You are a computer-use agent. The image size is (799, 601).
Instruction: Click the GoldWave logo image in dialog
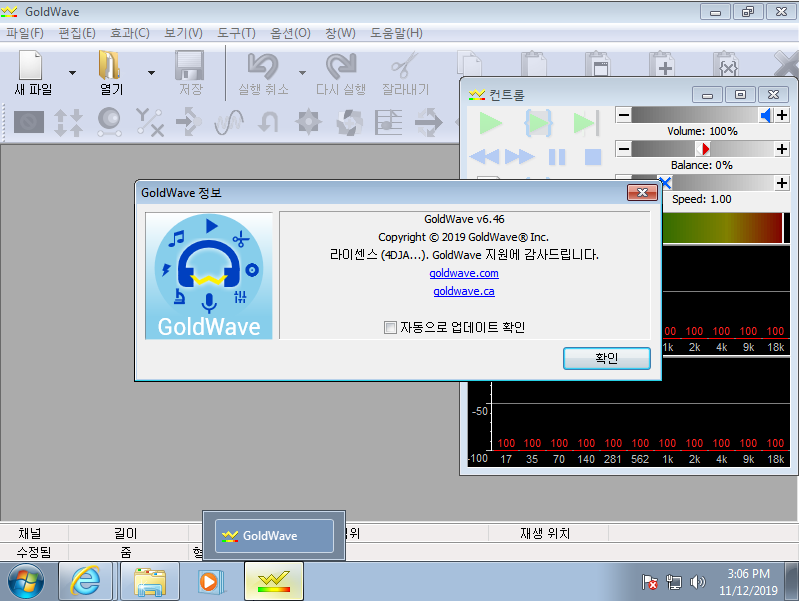point(209,276)
